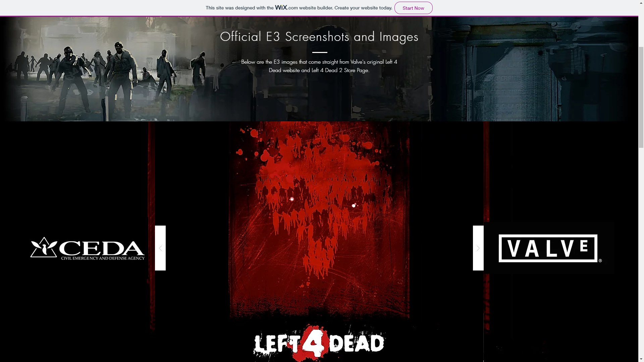The width and height of the screenshot is (644, 362).
Task: Click the red 4 in Left 4 Dead logo
Action: point(315,342)
